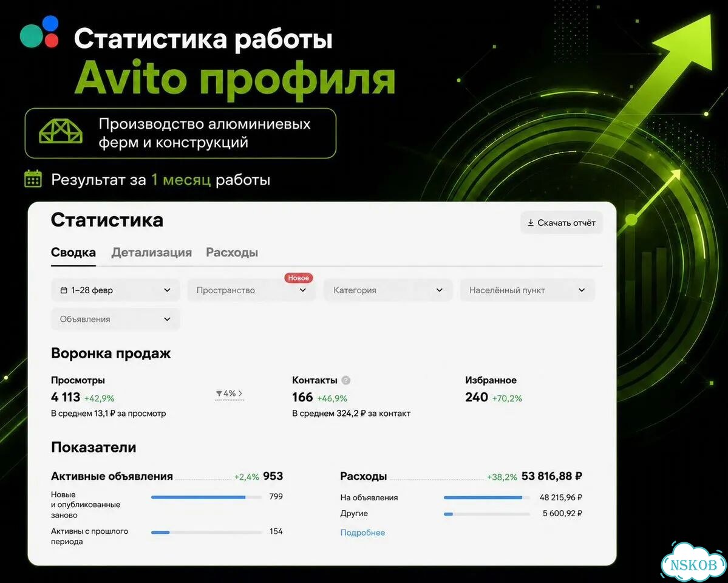728x583 pixels.
Task: Click the red Новое badge
Action: [x=299, y=278]
